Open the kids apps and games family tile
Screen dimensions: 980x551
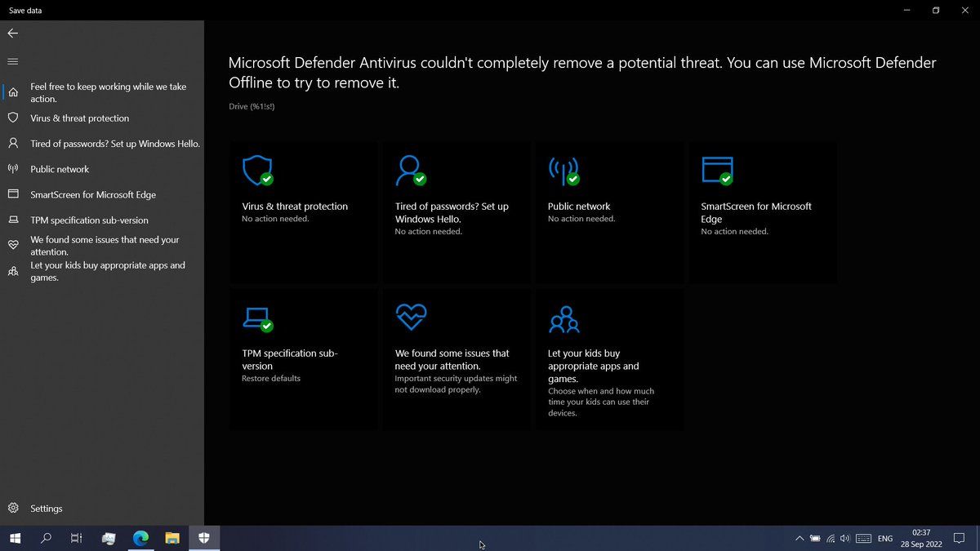(609, 360)
